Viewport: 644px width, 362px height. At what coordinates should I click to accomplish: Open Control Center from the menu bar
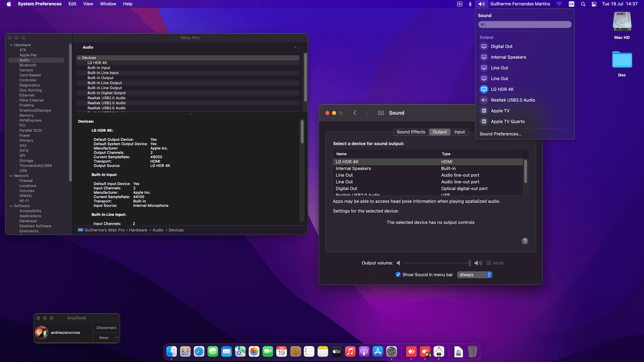point(594,4)
